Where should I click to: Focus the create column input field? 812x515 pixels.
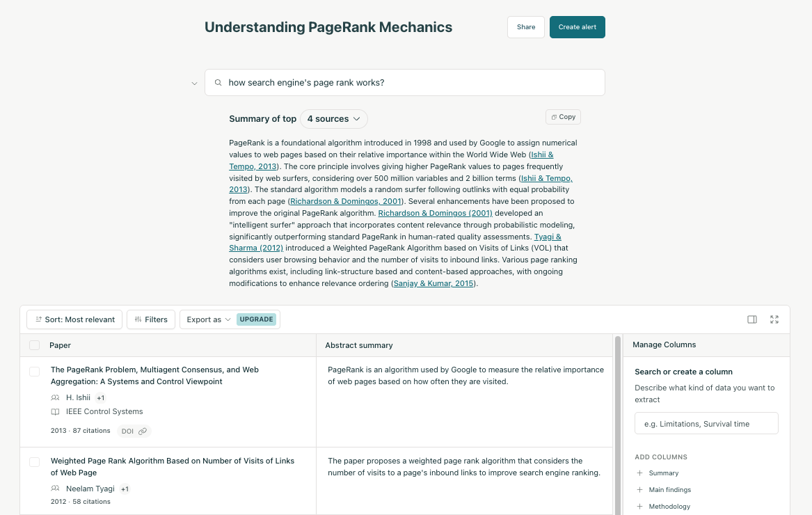coord(706,424)
